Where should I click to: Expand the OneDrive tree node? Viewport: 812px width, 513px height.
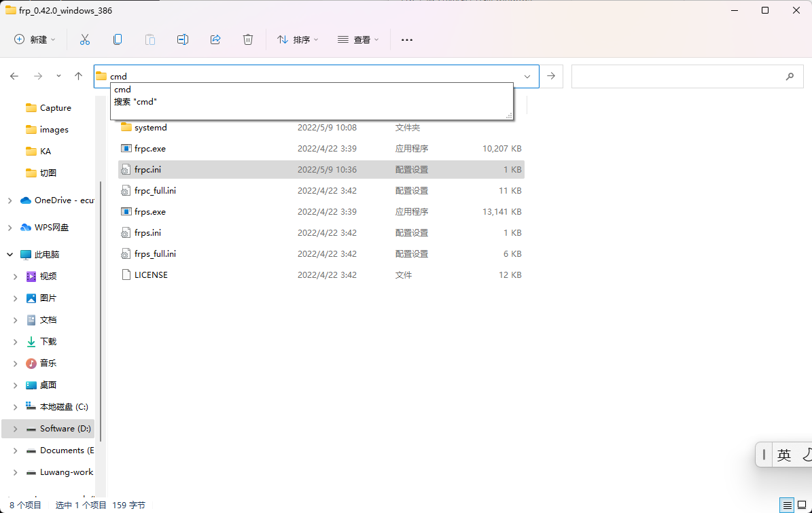pyautogui.click(x=10, y=200)
